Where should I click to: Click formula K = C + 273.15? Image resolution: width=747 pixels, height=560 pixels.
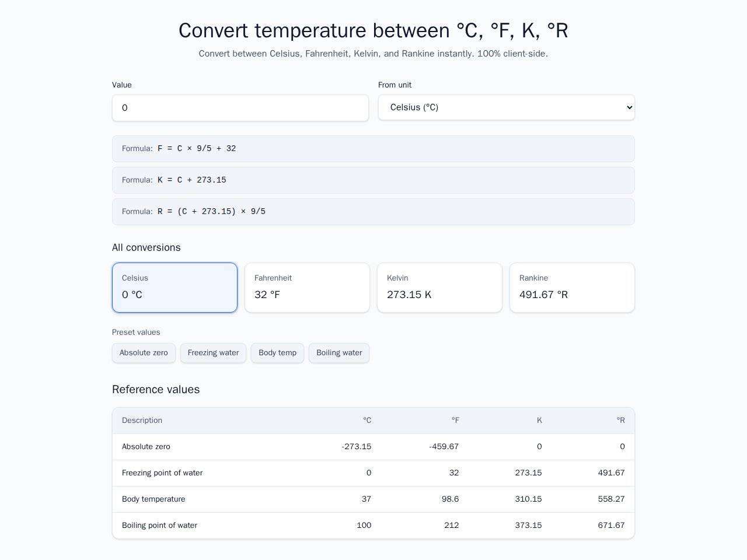[373, 180]
